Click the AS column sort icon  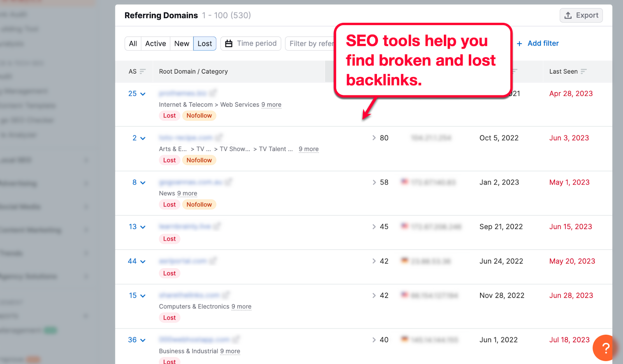pos(143,71)
